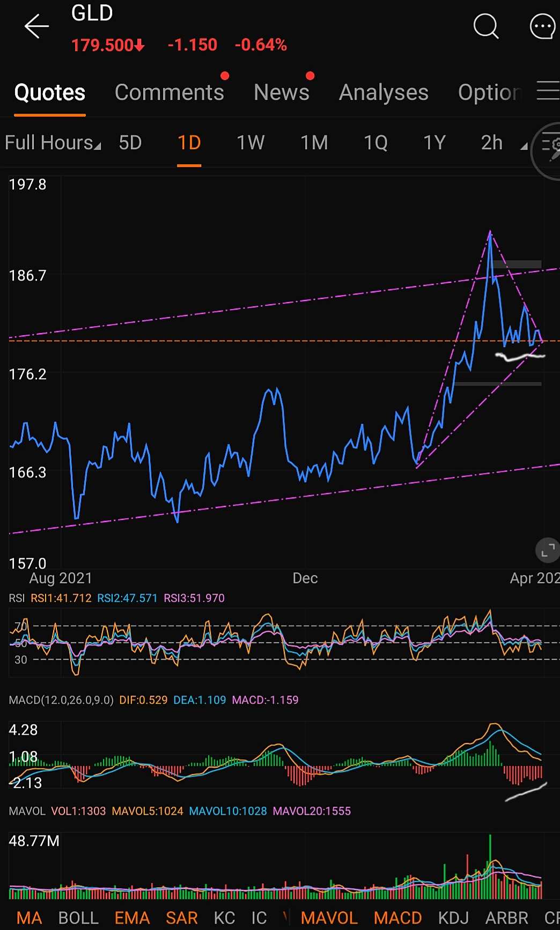Expand the 2h interval dropdown
560x930 pixels.
click(504, 143)
